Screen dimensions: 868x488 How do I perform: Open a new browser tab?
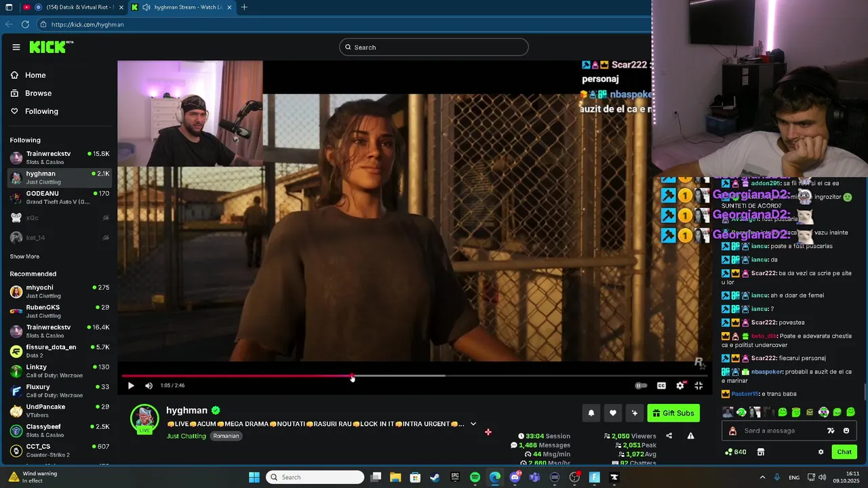[x=244, y=7]
